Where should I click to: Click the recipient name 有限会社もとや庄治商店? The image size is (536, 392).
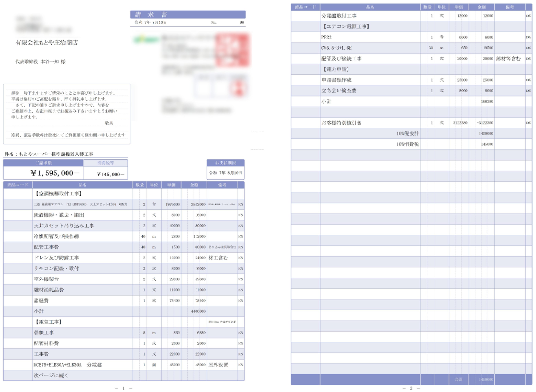47,43
